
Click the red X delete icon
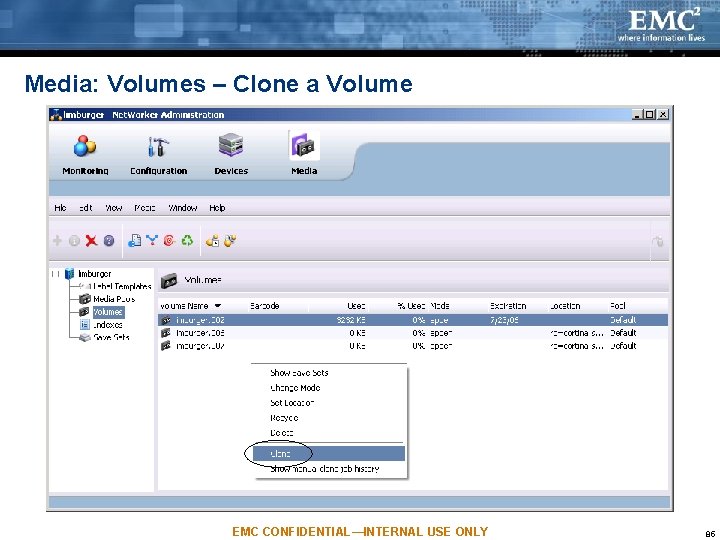pos(91,240)
